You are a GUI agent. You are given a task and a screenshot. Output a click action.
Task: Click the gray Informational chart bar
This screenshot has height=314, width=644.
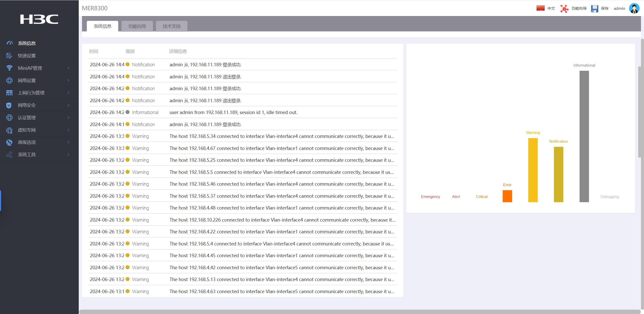pyautogui.click(x=584, y=136)
